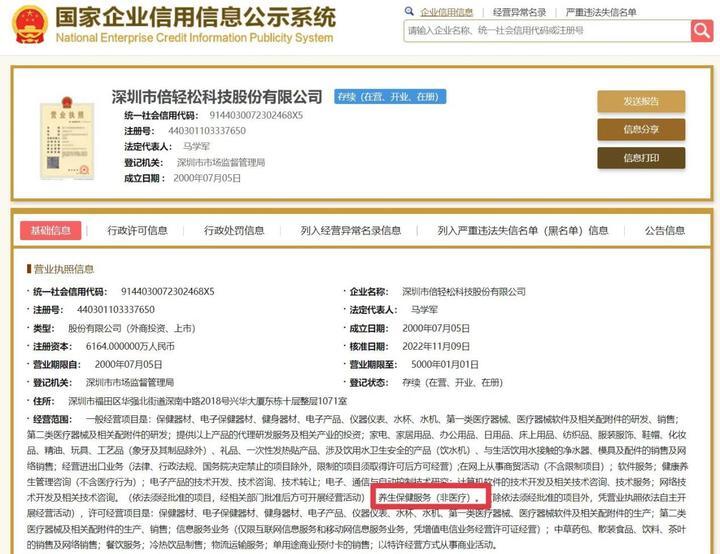Click the 营业执照信息 section heading

coord(64,269)
